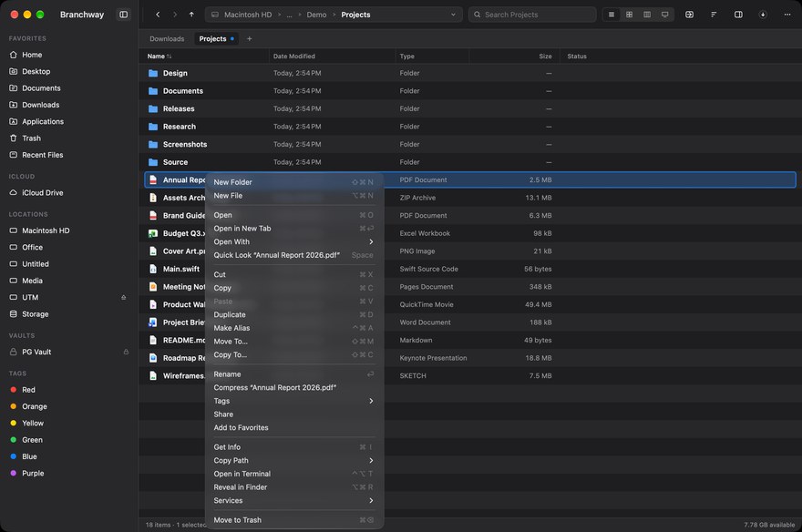Select Macintosh HD in Locations
The width and height of the screenshot is (802, 532).
coord(46,230)
